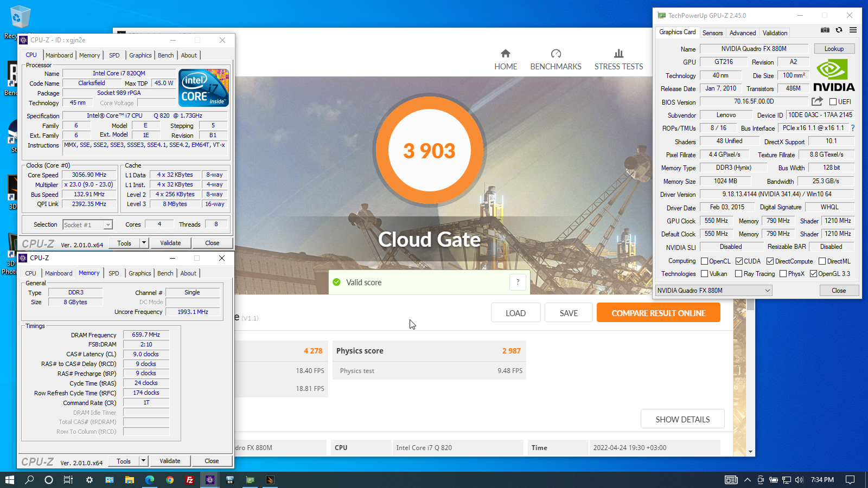Screen dimensions: 868x488
Task: Click the NVIDIA logo in GPU-Z
Action: click(x=834, y=75)
